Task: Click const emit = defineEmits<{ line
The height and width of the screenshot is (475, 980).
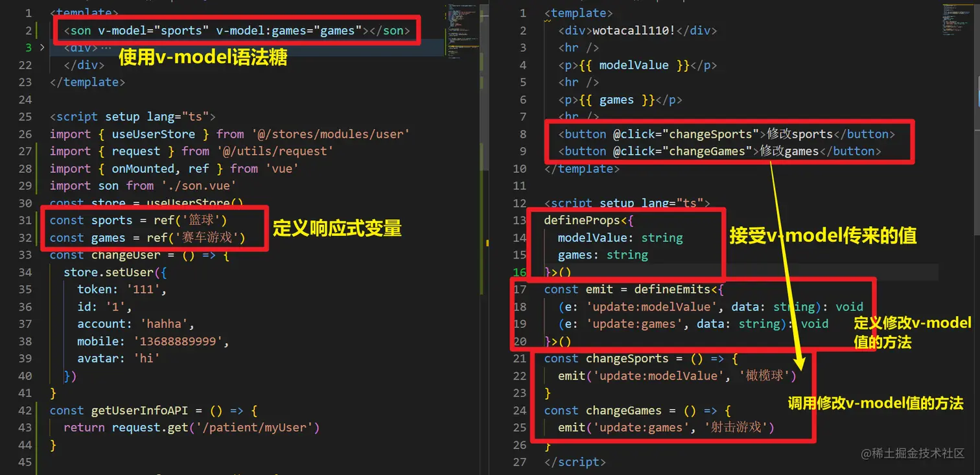Action: [635, 290]
